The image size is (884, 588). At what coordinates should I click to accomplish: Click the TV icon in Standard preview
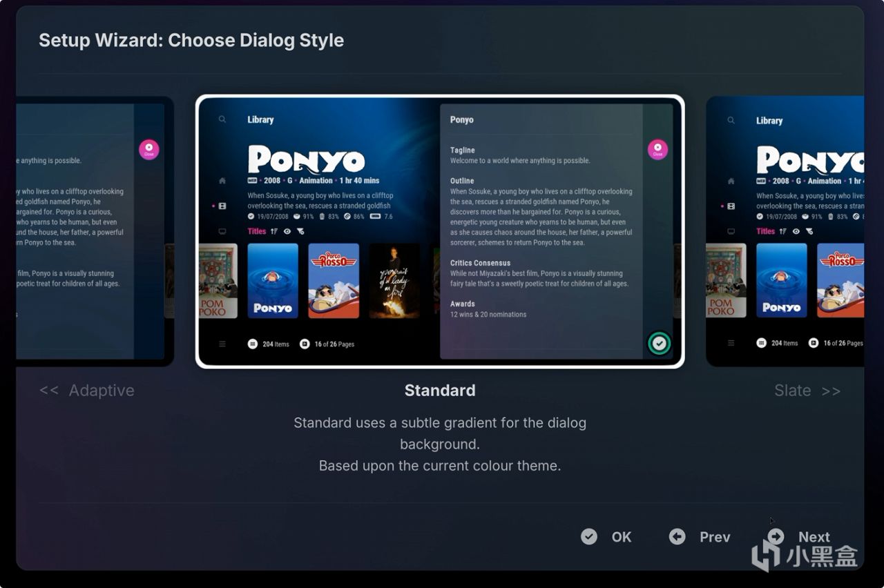[222, 232]
